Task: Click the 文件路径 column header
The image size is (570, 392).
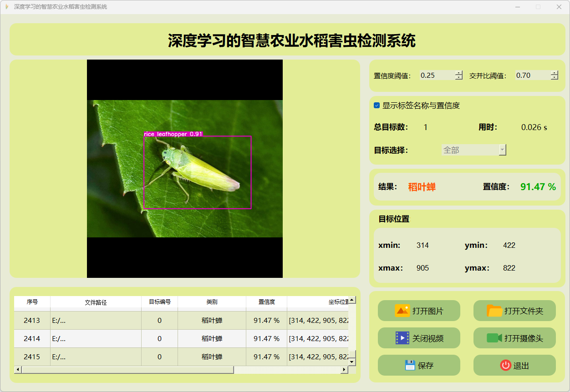Action: tap(96, 302)
